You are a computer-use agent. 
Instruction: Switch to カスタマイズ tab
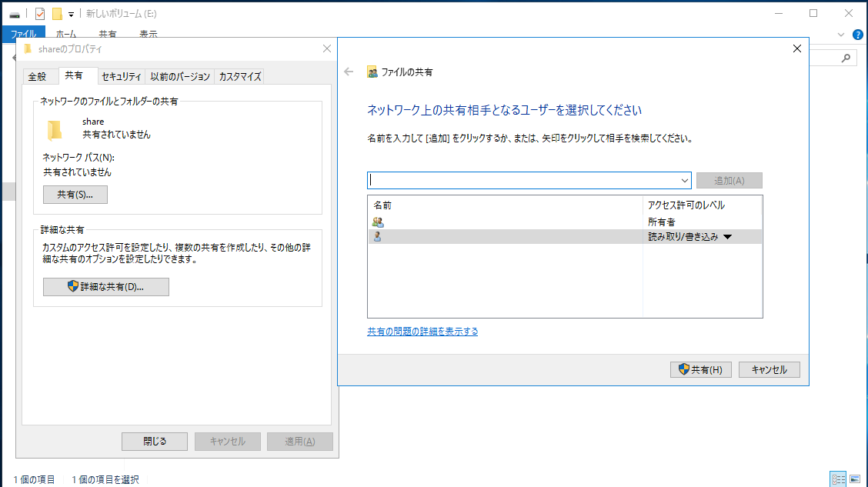click(239, 76)
